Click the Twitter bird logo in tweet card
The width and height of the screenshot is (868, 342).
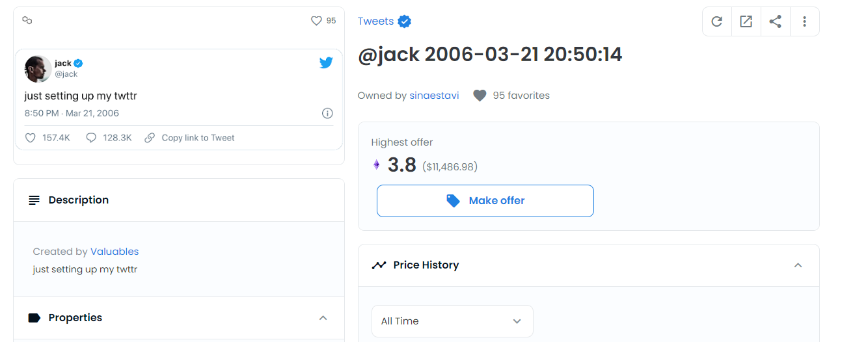pyautogui.click(x=326, y=63)
